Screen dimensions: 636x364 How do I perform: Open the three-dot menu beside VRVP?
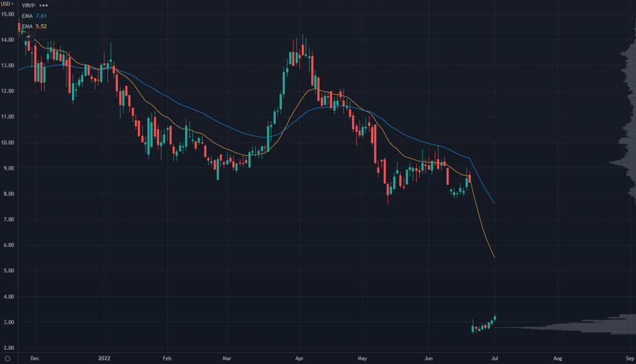[x=43, y=6]
